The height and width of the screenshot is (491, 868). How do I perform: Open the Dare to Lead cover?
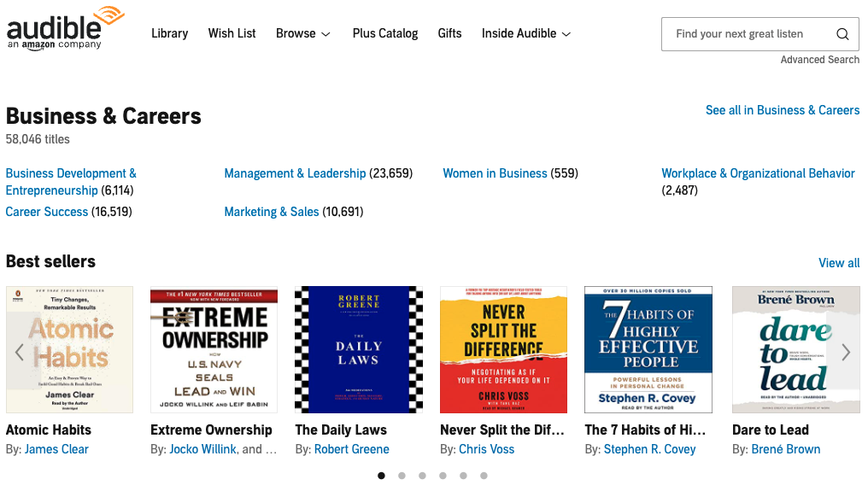(x=795, y=350)
